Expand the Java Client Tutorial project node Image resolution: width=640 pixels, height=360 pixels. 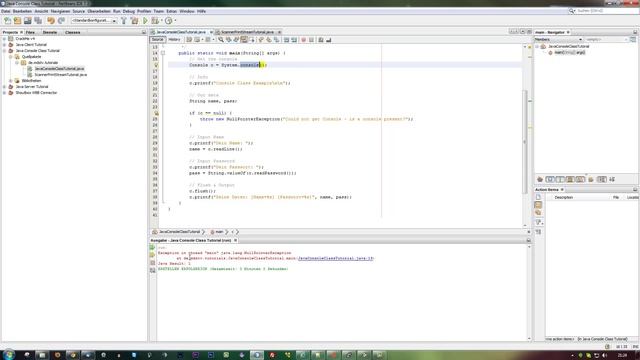coord(4,44)
